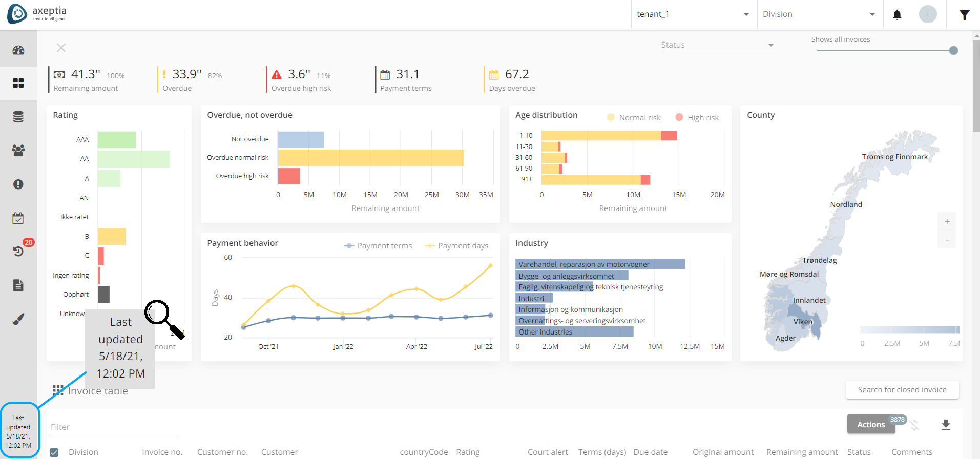Viewport: 980px width, 459px height.
Task: Toggle Normal risk legend in Age distribution
Action: (634, 117)
